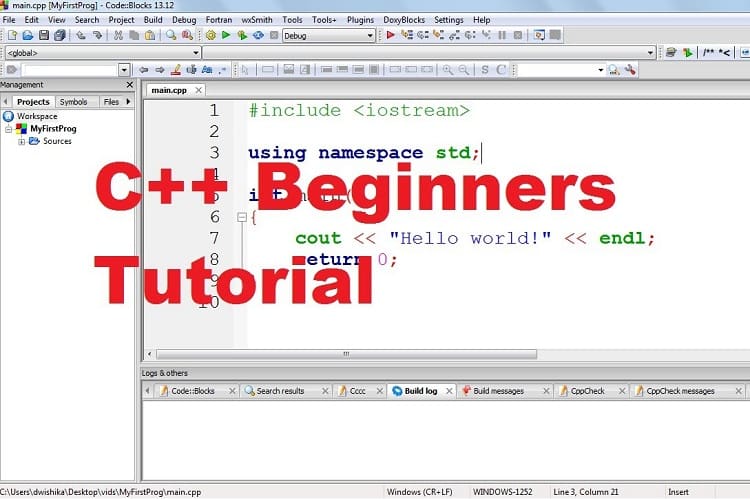Screen dimensions: 750x499
Task: Start debugger with red arrow icon
Action: pyautogui.click(x=390, y=35)
